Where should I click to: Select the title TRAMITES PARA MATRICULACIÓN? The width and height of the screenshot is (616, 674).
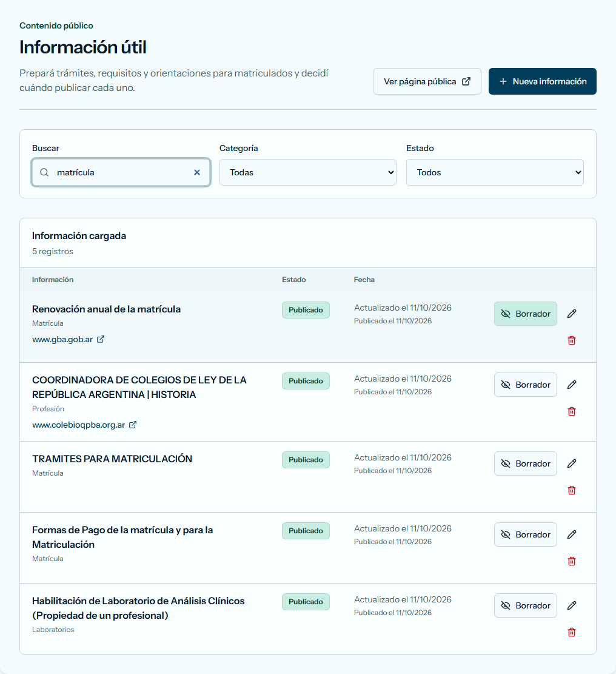(x=112, y=459)
